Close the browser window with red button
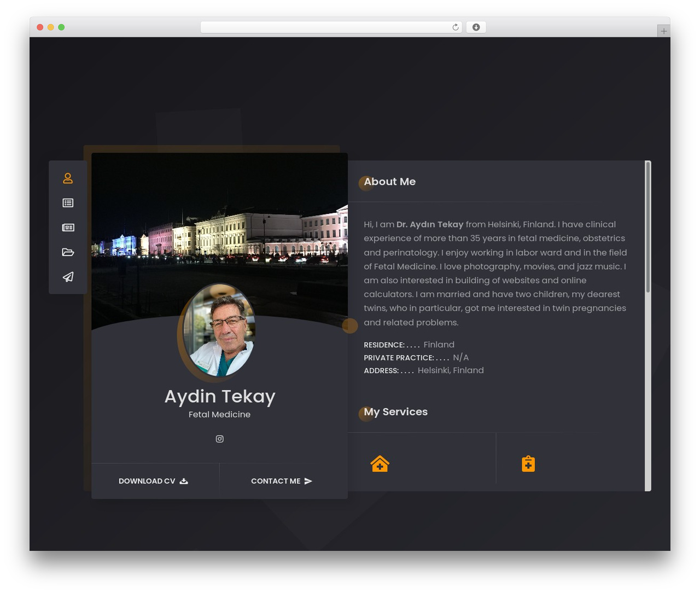The height and width of the screenshot is (593, 700). [40, 27]
